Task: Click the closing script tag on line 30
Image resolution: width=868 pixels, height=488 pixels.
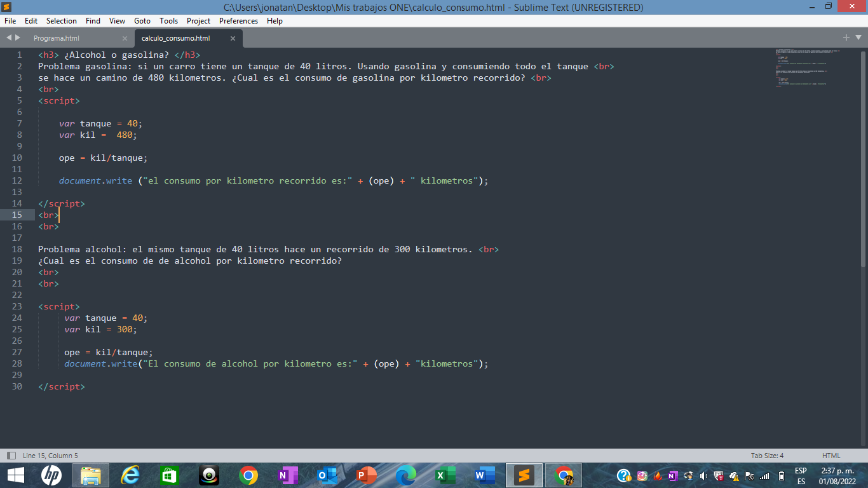Action: [61, 386]
